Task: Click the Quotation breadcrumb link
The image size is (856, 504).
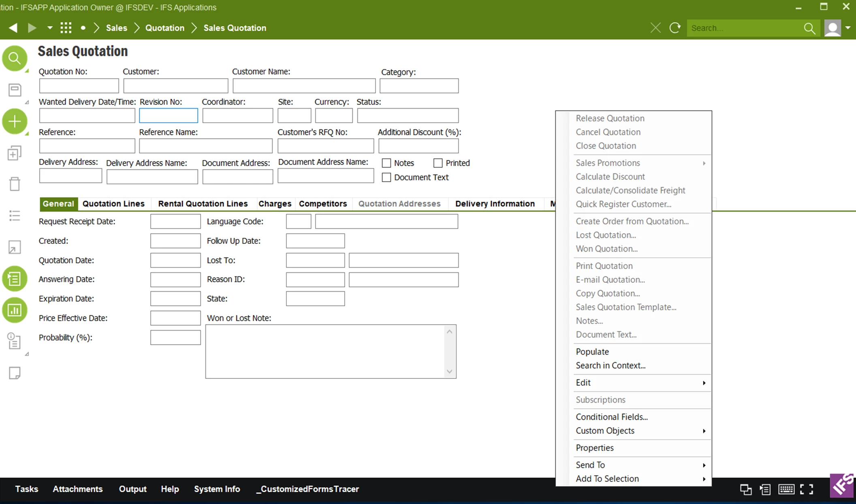Action: (x=165, y=28)
